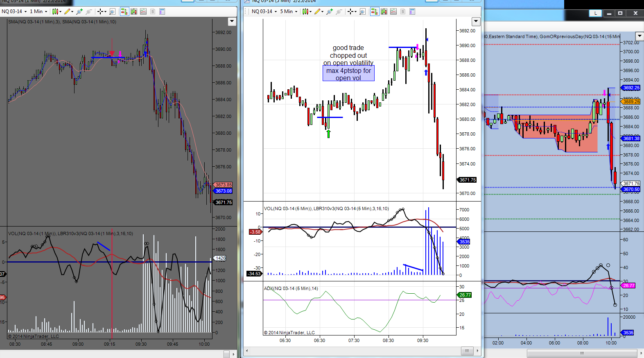The image size is (644, 358).
Task: Open indicators dialog in 1 Min chart
Action: 143,11
